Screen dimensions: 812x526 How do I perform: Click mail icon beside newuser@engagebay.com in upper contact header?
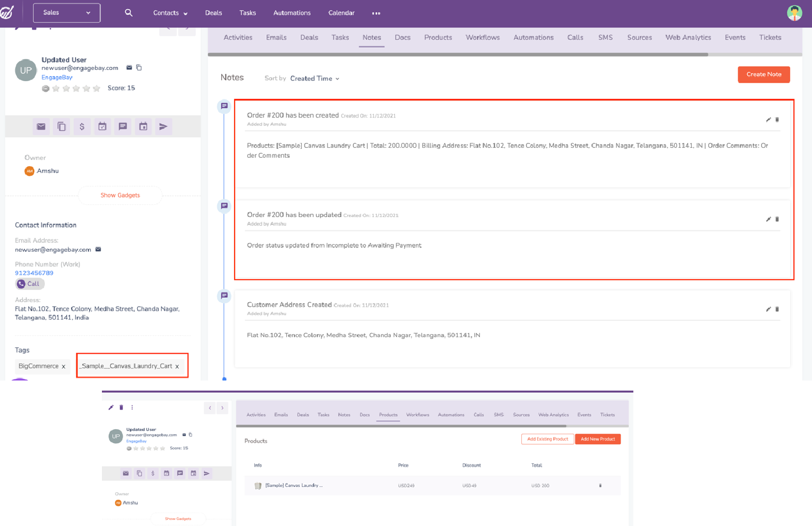(129, 68)
